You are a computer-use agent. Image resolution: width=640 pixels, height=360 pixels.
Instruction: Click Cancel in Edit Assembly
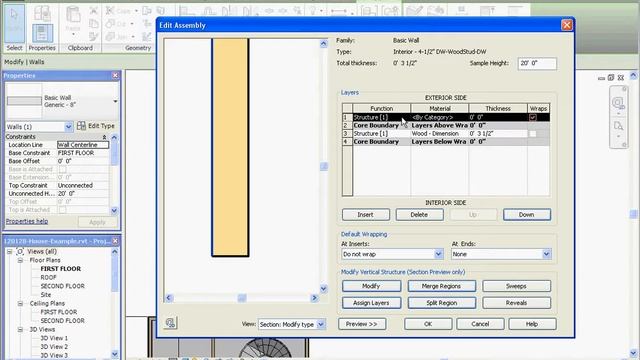point(480,324)
